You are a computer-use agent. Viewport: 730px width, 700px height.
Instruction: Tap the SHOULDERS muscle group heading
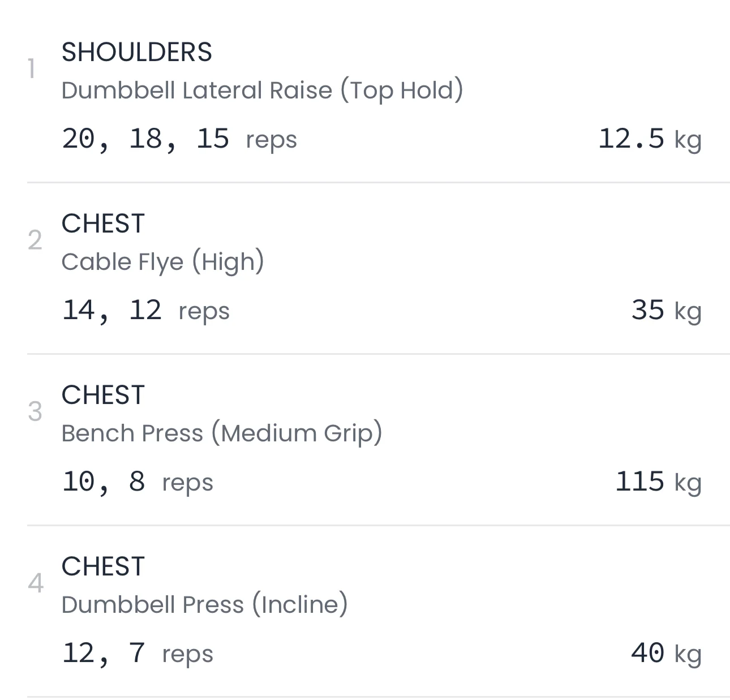[136, 52]
